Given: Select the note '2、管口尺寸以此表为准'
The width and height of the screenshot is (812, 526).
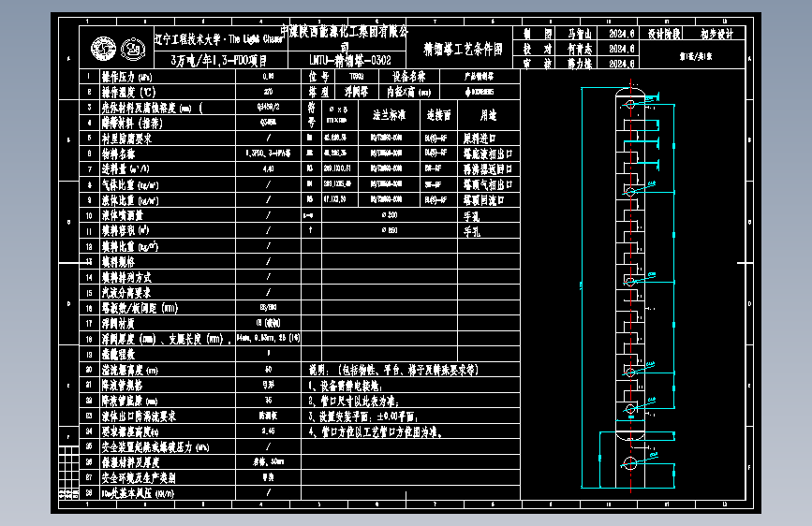Looking at the screenshot, I should click(354, 401).
